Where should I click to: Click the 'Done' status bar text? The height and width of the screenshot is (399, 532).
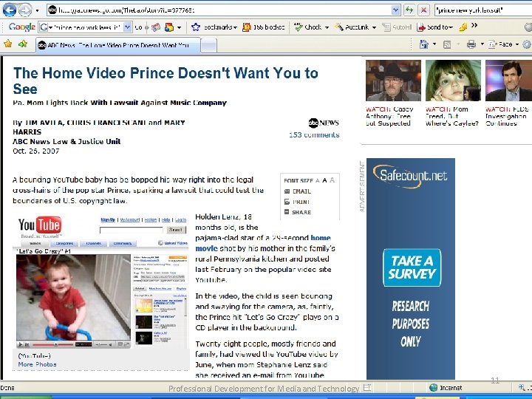(x=7, y=388)
